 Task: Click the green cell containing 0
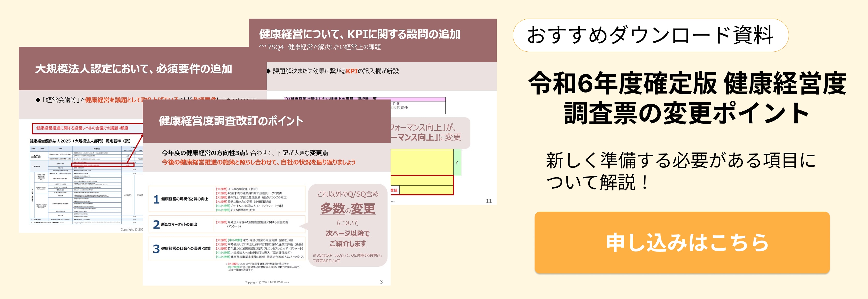click(457, 163)
